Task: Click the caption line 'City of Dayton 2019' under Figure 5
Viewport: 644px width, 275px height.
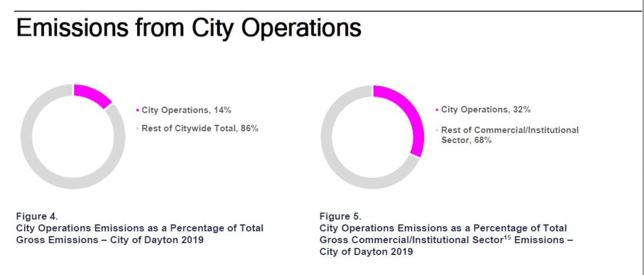Action: [x=366, y=252]
